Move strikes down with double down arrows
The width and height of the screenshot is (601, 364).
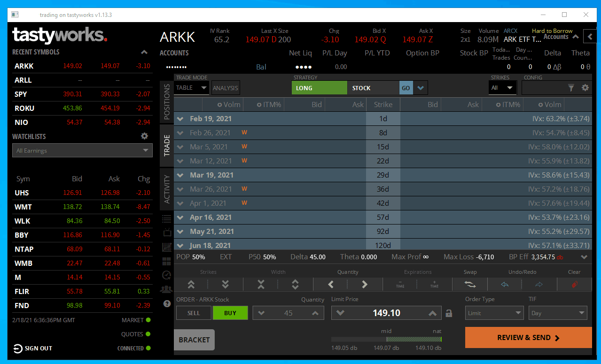[225, 284]
